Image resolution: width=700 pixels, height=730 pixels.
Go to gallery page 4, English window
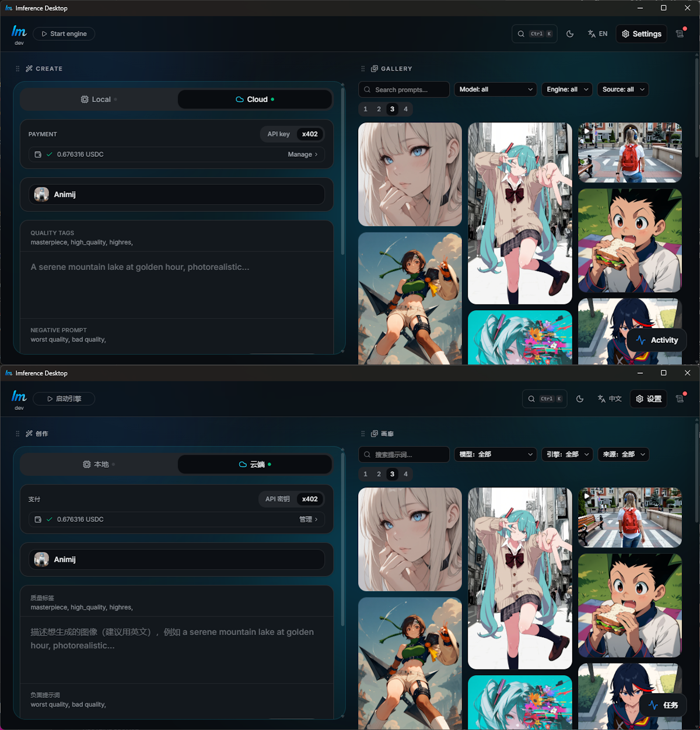406,109
